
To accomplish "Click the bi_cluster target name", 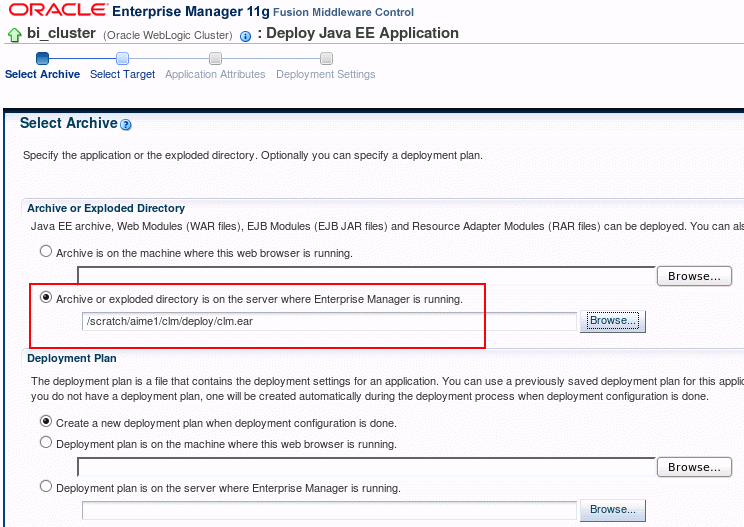I will pyautogui.click(x=61, y=33).
